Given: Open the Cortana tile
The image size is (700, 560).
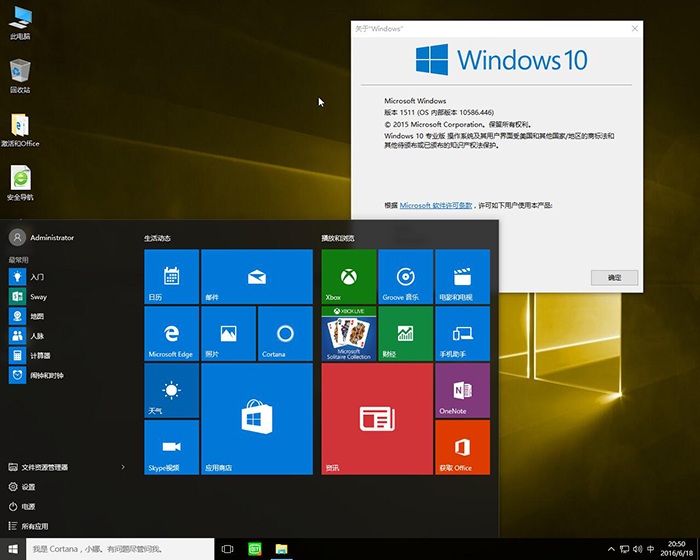Looking at the screenshot, I should coord(285,334).
